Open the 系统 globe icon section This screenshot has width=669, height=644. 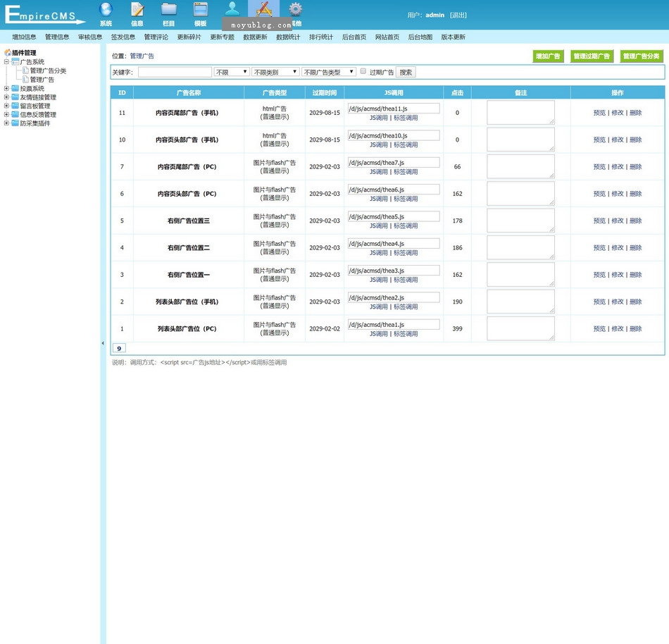click(x=106, y=14)
